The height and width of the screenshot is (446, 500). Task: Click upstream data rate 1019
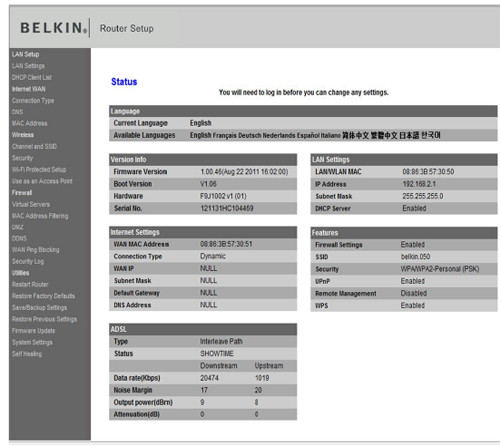point(262,378)
